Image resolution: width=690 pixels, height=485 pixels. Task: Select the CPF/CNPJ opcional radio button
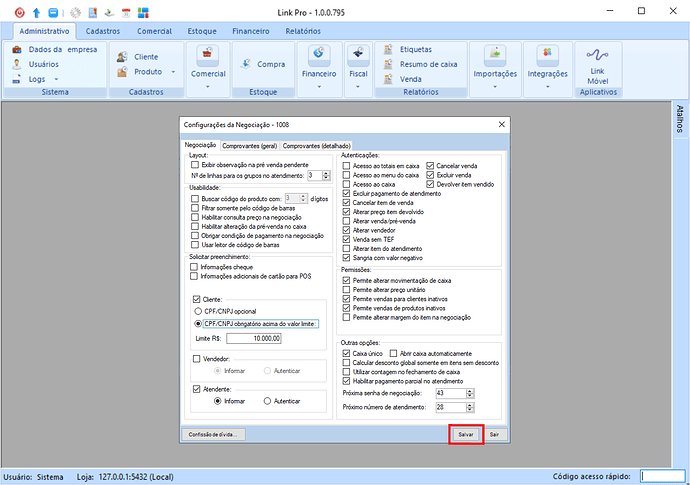pyautogui.click(x=196, y=312)
